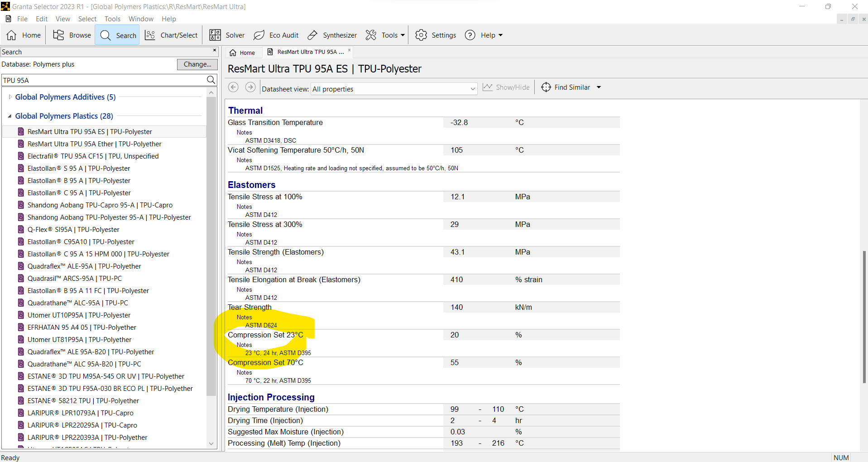The width and height of the screenshot is (868, 462).
Task: Click the Injection Processing section heading
Action: (x=271, y=397)
